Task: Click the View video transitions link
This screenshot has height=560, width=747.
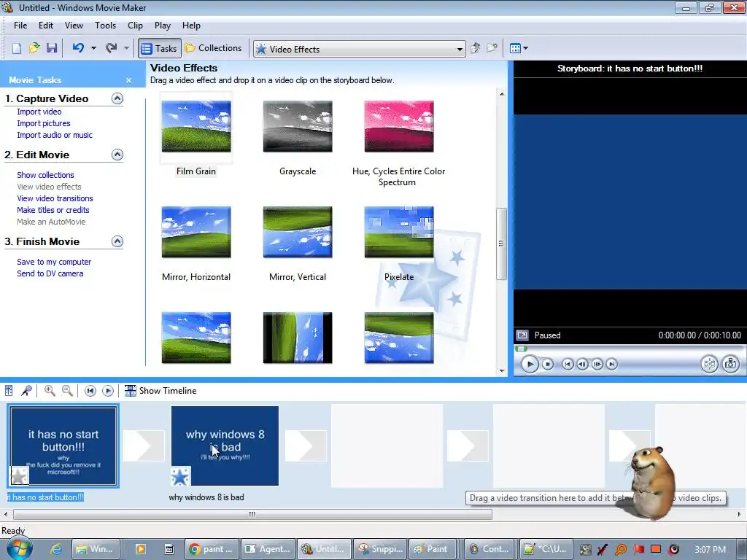Action: pyautogui.click(x=55, y=198)
